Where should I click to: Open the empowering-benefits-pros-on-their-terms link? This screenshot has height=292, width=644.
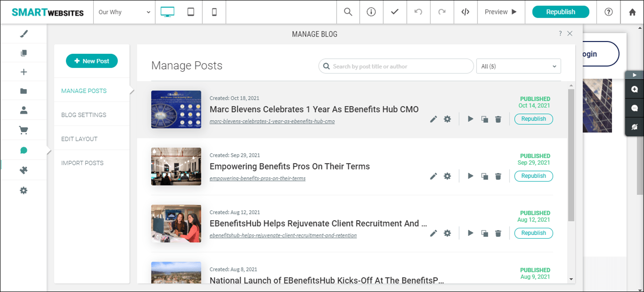(x=257, y=178)
